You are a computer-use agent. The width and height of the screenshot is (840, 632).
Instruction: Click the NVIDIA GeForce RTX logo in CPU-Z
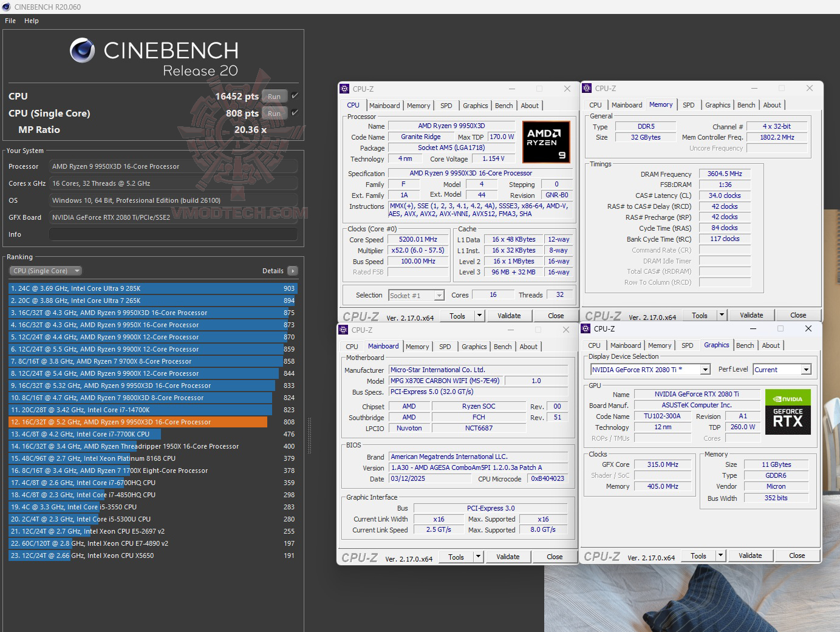(788, 412)
